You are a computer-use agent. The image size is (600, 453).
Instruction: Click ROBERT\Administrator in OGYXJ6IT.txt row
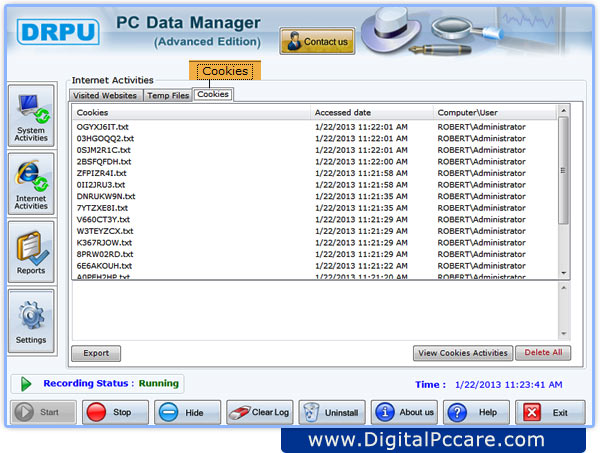[481, 127]
